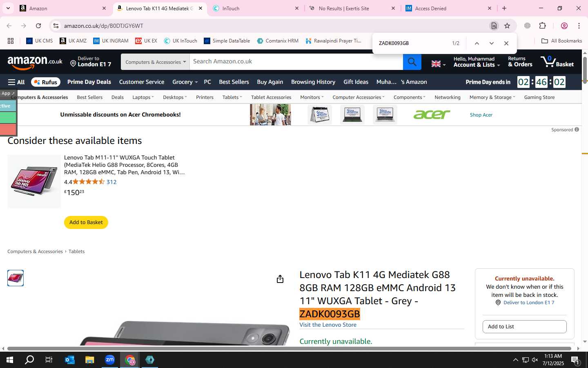
Task: Open Tablets breadcrumb link
Action: pos(76,251)
